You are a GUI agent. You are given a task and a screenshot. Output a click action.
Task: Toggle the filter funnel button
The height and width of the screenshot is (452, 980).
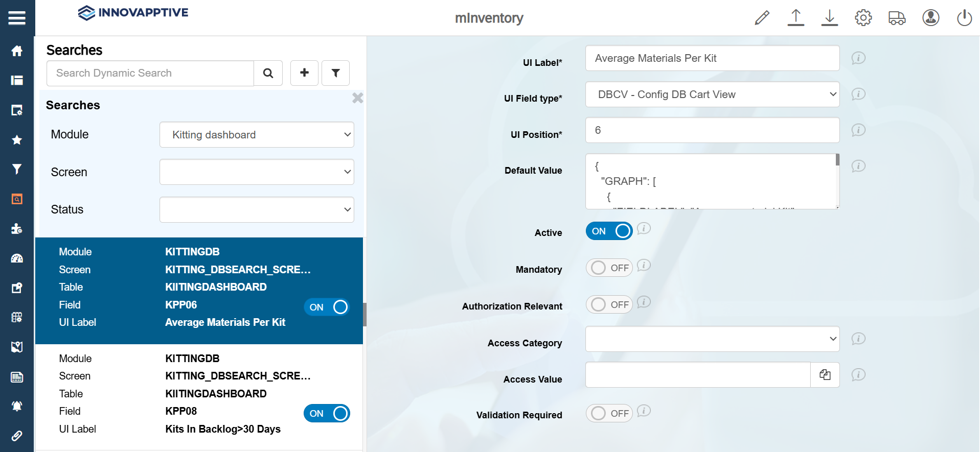(335, 73)
